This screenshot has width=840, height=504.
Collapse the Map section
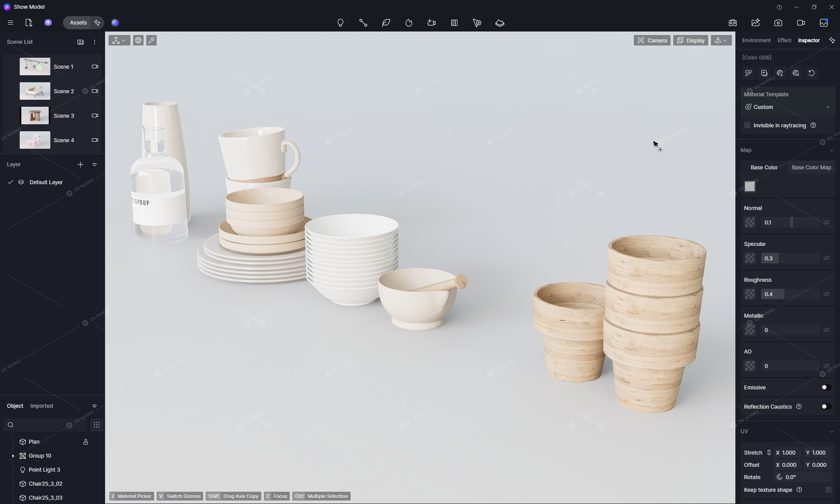tap(831, 150)
